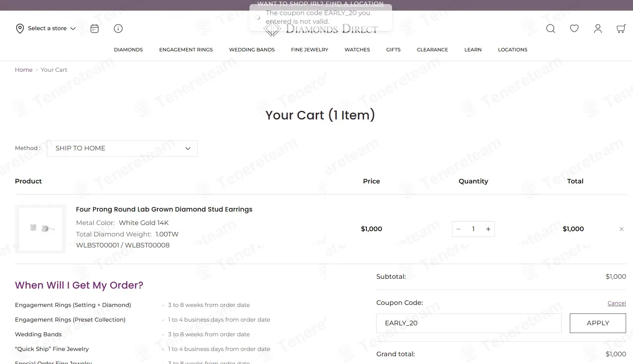Click the 'Engagement Rings (Preset Collection)' delivery row
The height and width of the screenshot is (364, 633).
coord(143,320)
